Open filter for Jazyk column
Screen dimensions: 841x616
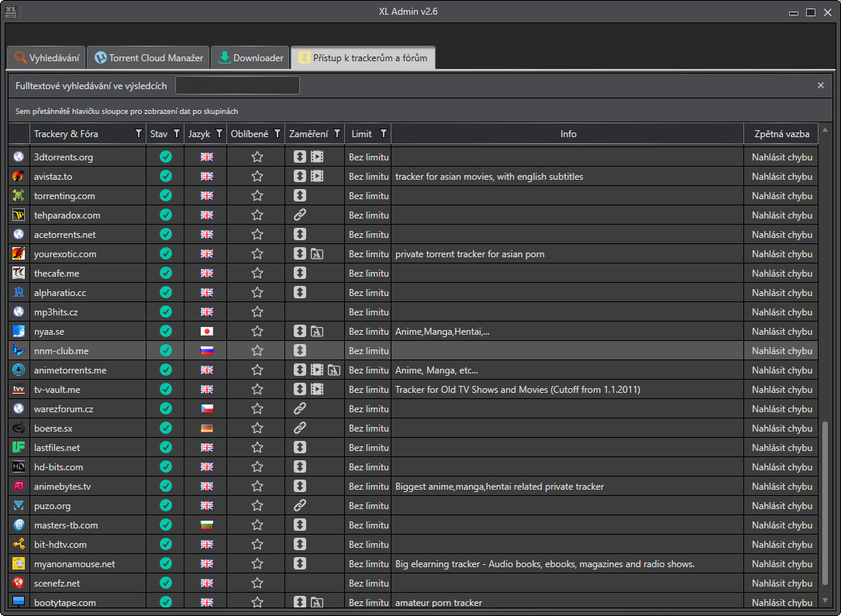click(219, 133)
